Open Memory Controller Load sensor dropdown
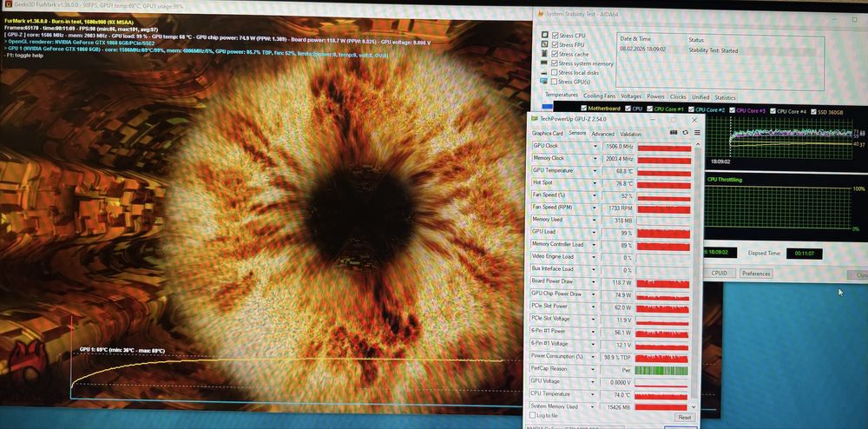 point(595,245)
